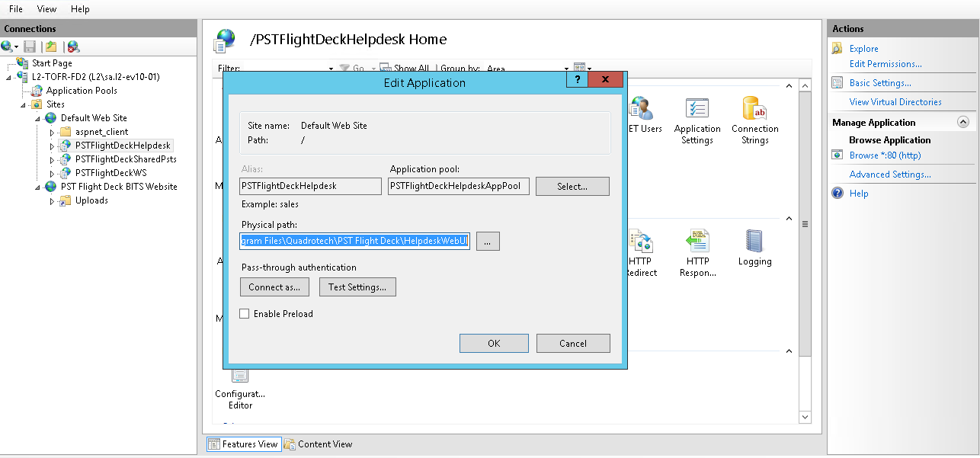Click the Help question mark icon in Actions
This screenshot has height=458, width=980.
(837, 194)
